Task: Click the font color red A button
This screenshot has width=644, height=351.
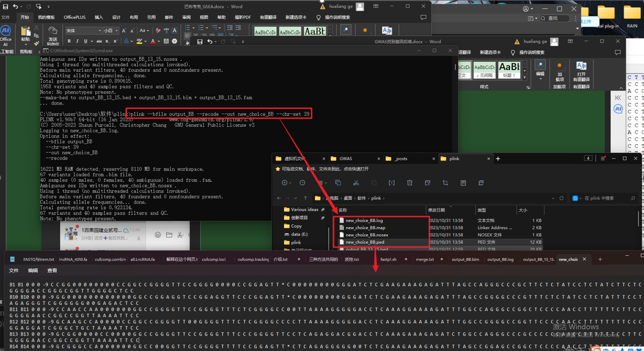Action: tap(153, 41)
